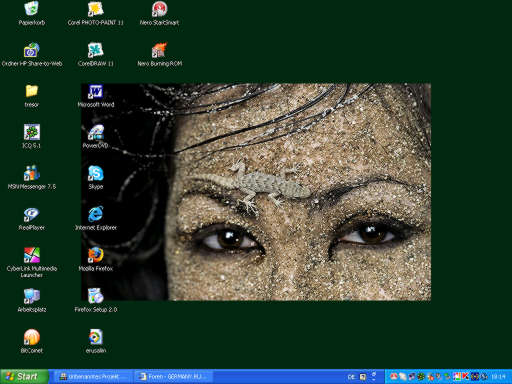Select the tresor folder icon
The width and height of the screenshot is (512, 384).
click(32, 91)
